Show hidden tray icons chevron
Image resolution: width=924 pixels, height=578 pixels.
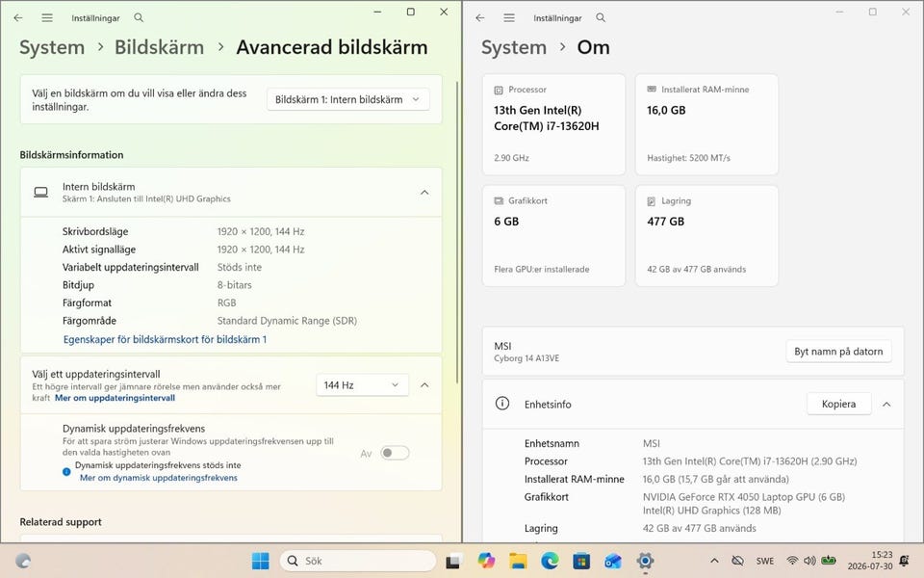coord(714,561)
